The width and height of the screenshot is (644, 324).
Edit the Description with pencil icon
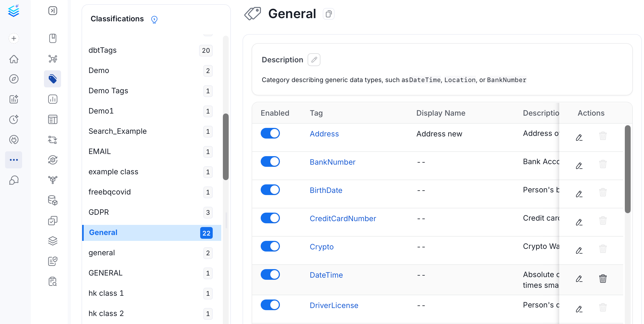pyautogui.click(x=314, y=60)
